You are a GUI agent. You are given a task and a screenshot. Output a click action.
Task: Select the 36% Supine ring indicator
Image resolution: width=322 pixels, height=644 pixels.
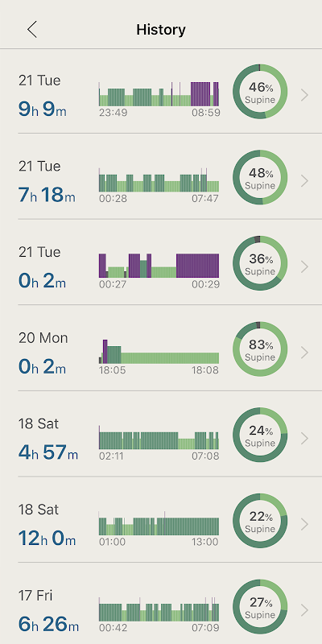260,263
